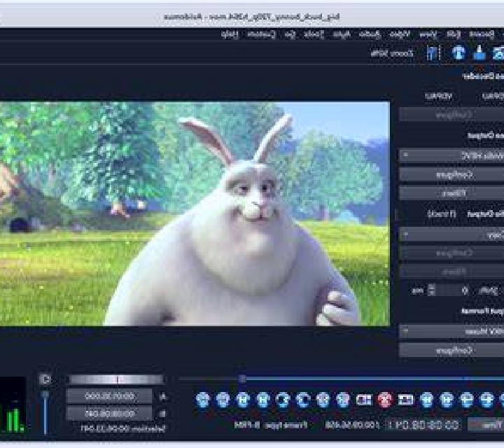
Task: Click the Save video toolbar icon
Action: pyautogui.click(x=479, y=52)
